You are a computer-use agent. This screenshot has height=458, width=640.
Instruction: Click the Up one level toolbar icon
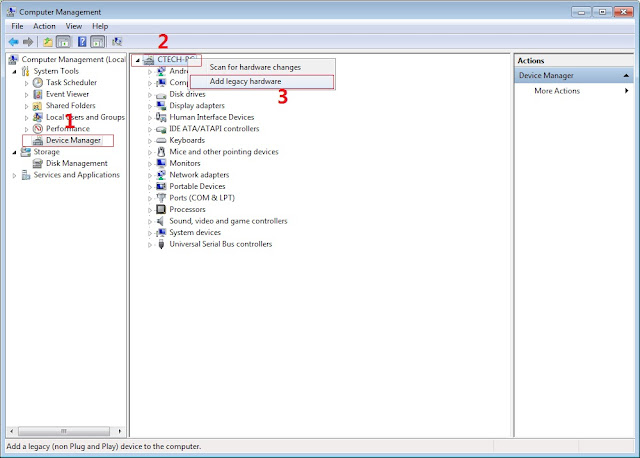[48, 42]
